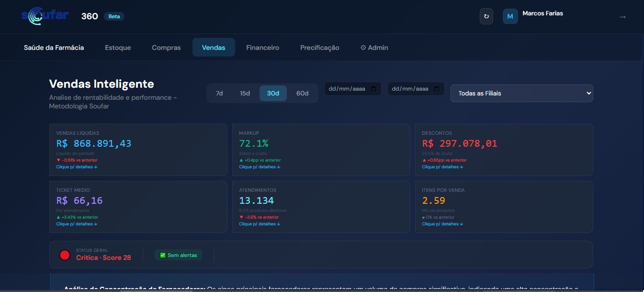Open details link in Itens por Venda card
644x292 pixels.
point(443,224)
